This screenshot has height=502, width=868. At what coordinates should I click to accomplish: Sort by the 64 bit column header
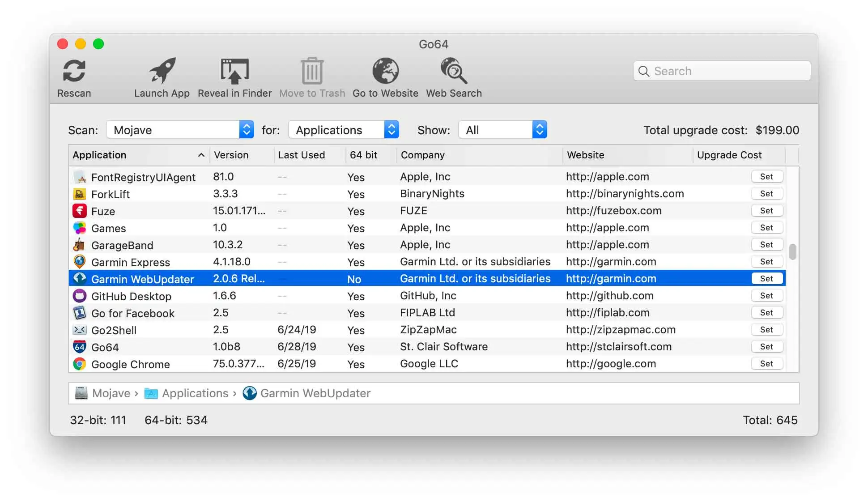(x=364, y=155)
